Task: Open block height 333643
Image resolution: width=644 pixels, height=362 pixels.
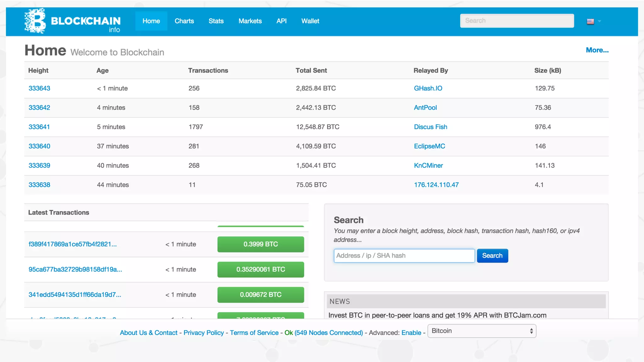Action: point(39,88)
